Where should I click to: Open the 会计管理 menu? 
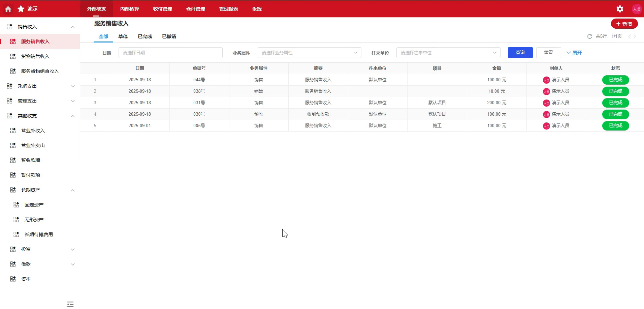pos(195,9)
